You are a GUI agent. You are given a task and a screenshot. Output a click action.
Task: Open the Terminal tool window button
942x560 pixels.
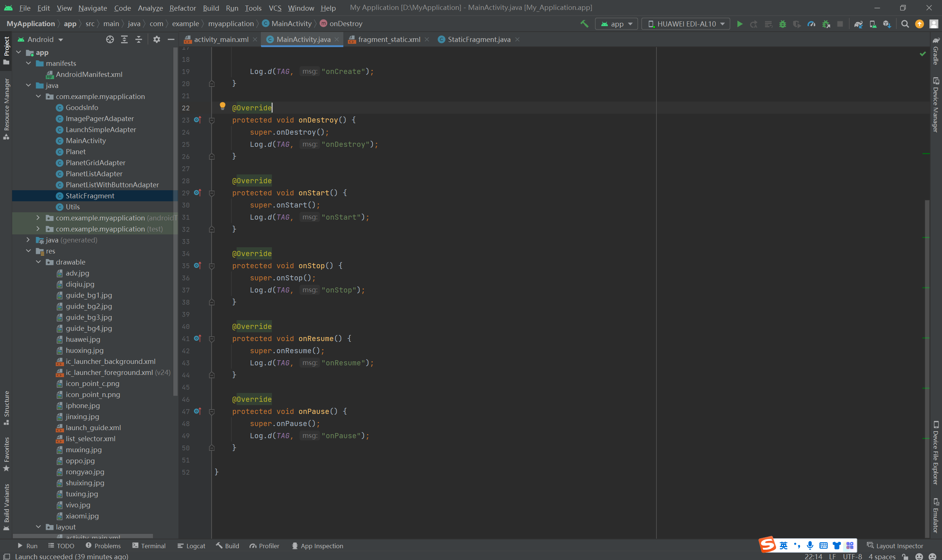point(149,546)
